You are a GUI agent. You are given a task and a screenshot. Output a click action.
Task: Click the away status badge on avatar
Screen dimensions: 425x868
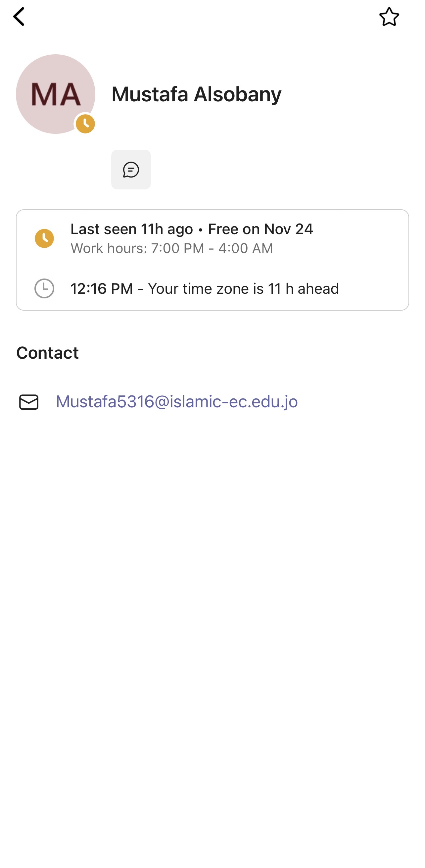(85, 124)
